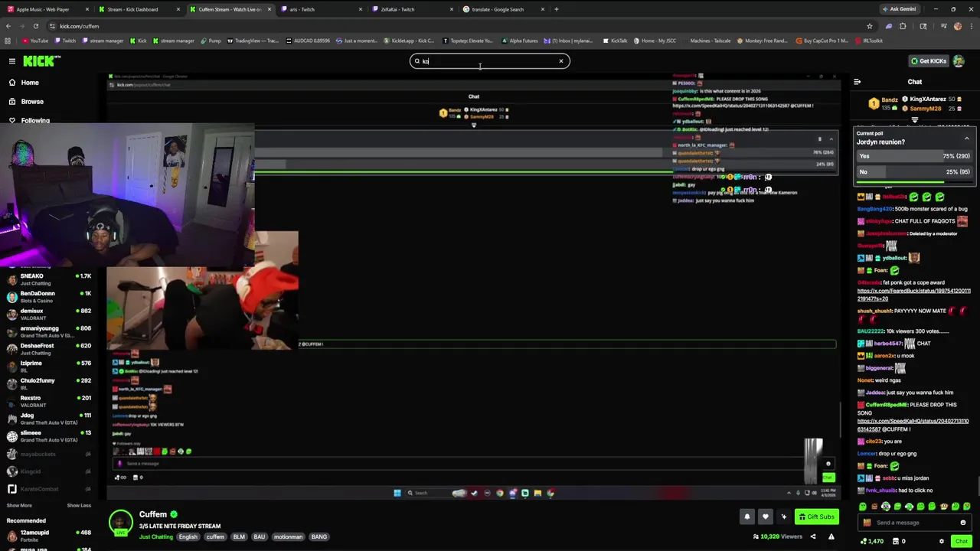980x551 pixels.
Task: Select the English tag
Action: point(188,537)
